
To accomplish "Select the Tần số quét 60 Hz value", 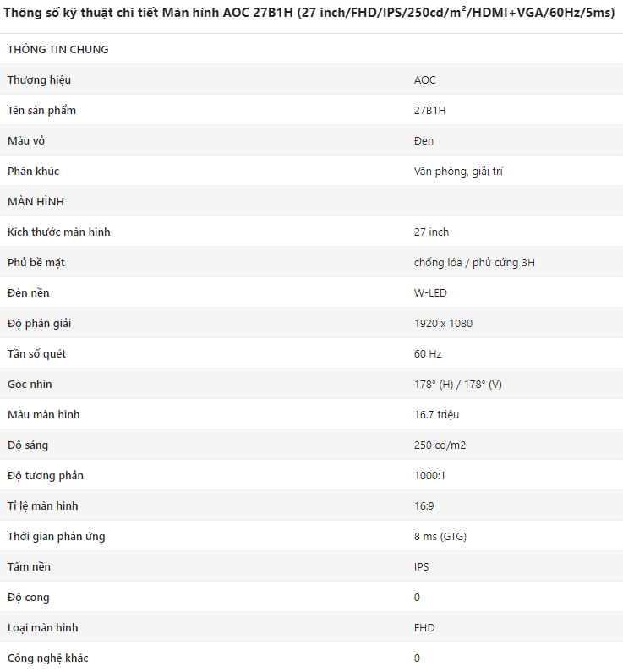I will click(428, 353).
